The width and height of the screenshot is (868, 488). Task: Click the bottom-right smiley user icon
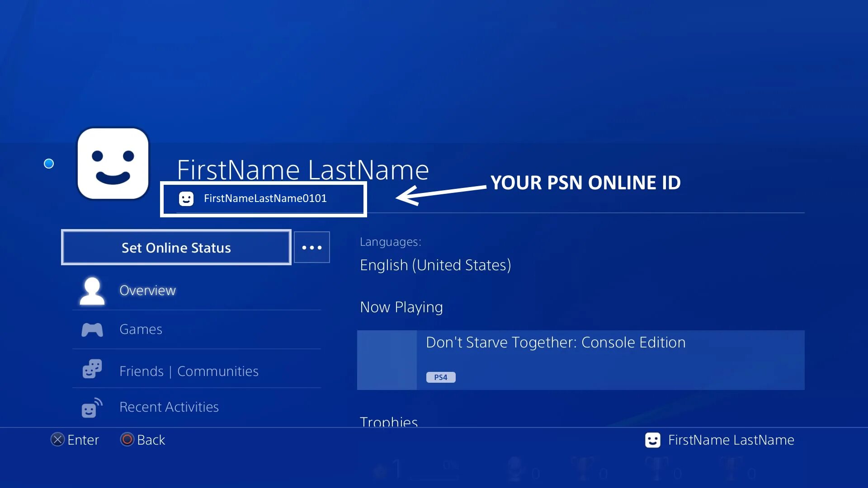tap(652, 440)
